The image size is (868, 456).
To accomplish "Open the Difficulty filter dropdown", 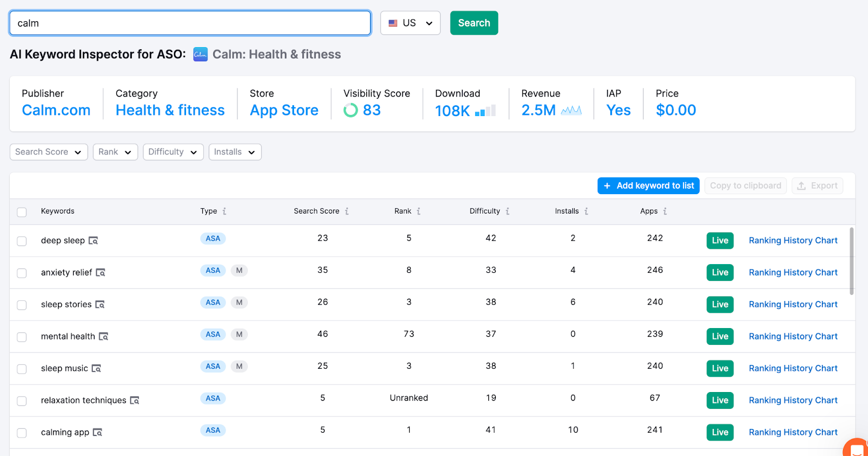I will 173,152.
